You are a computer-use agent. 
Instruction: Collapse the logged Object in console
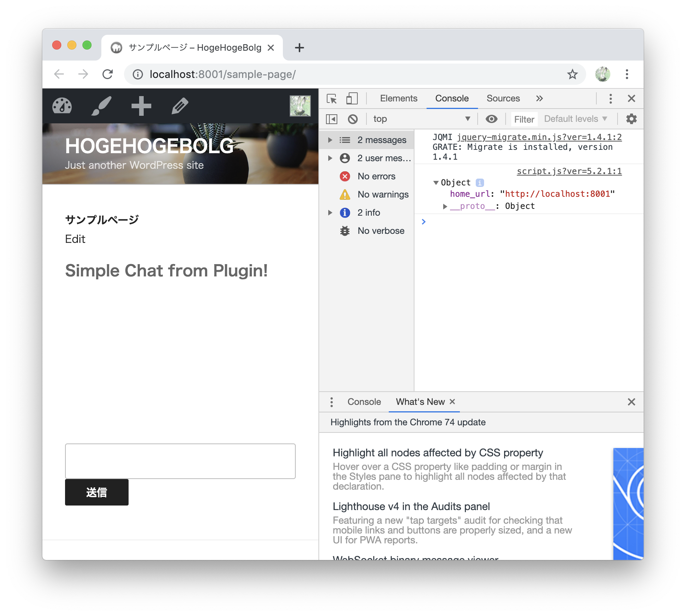point(436,182)
